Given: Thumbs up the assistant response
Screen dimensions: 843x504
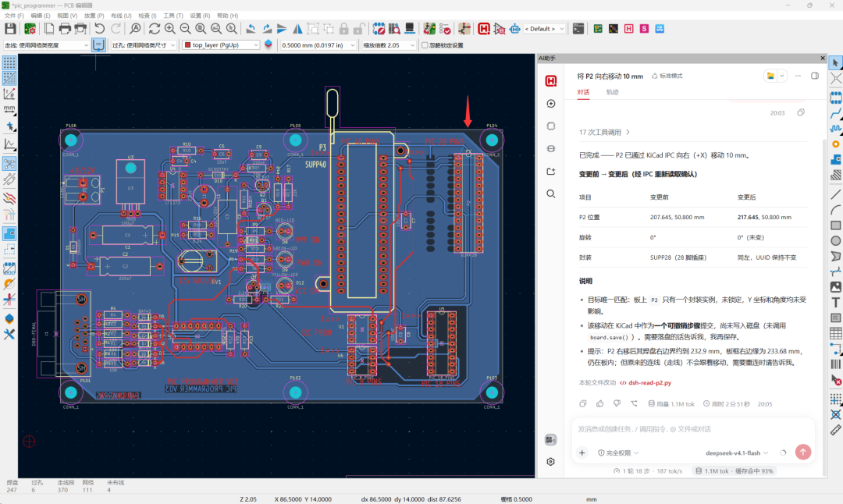Looking at the screenshot, I should [600, 403].
